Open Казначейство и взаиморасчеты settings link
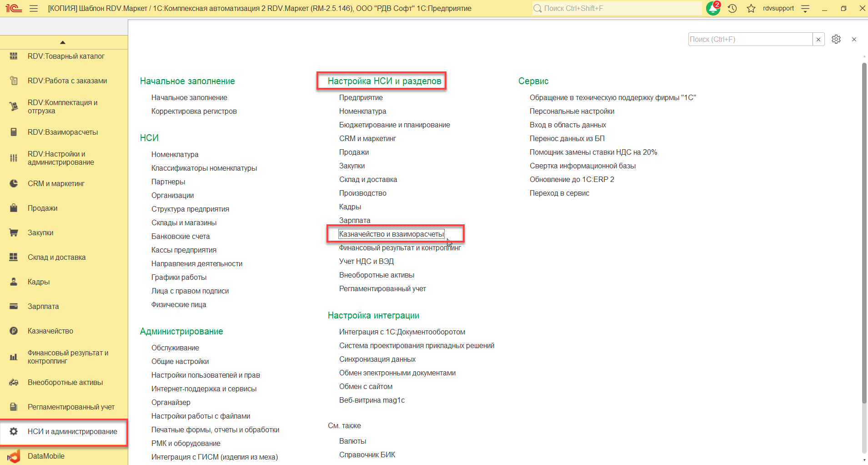 point(391,234)
